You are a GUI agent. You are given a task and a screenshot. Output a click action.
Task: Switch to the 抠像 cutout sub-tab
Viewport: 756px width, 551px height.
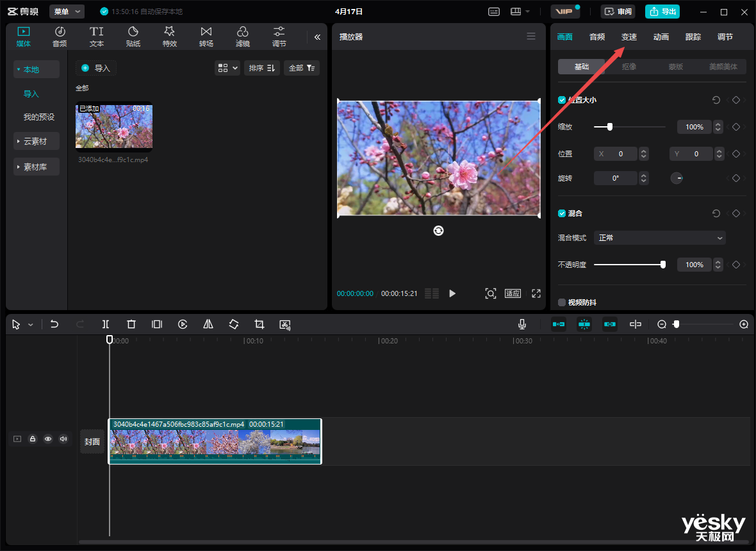coord(629,67)
